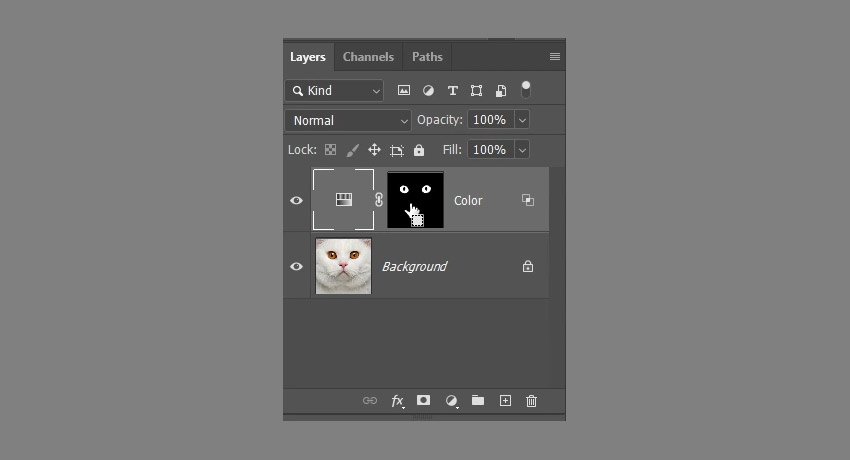Click the Fill value field
The width and height of the screenshot is (850, 460).
[x=490, y=150]
